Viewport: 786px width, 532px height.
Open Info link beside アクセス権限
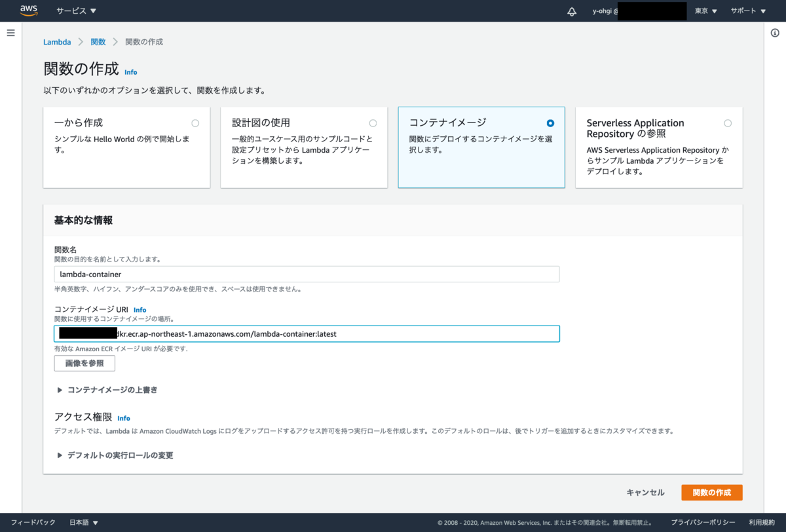point(124,418)
